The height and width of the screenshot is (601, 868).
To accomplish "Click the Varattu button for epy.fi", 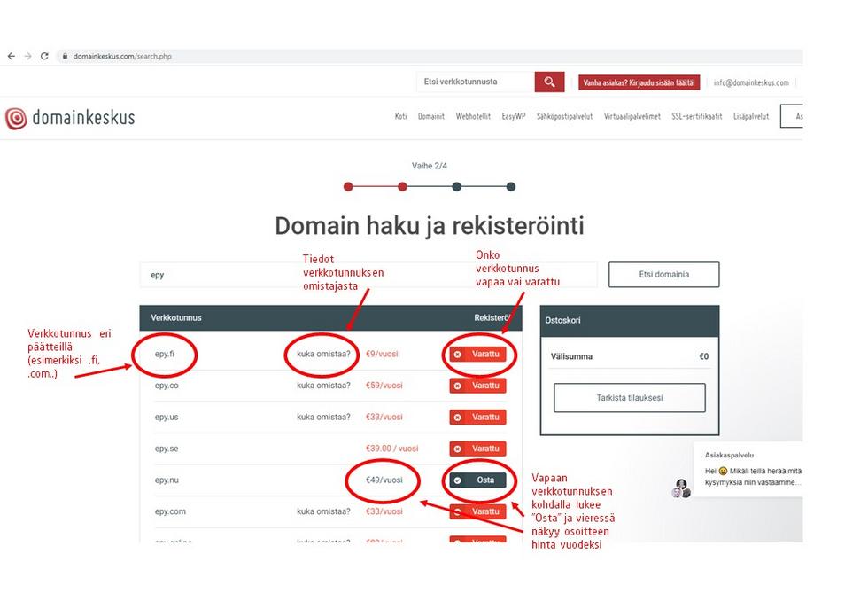I will (x=478, y=354).
